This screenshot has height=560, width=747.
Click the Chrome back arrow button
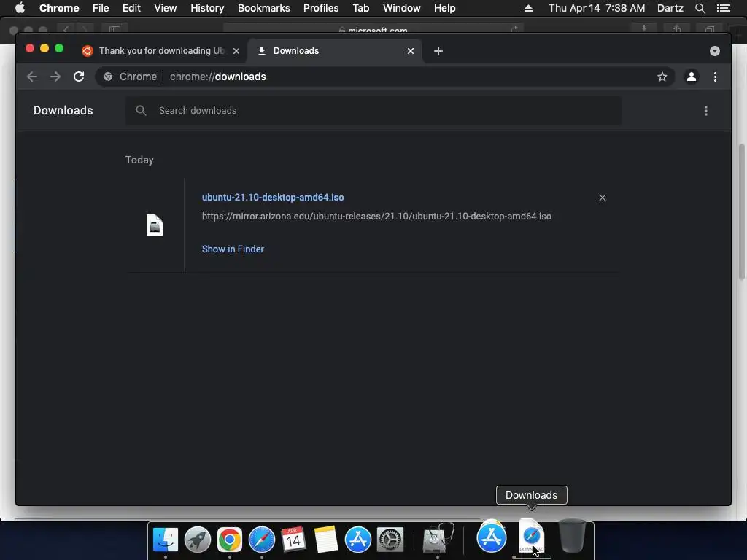32,77
